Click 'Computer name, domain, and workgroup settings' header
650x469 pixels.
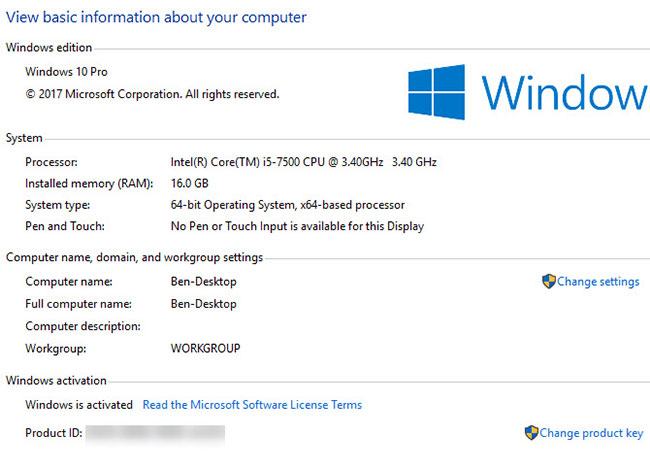pyautogui.click(x=134, y=258)
